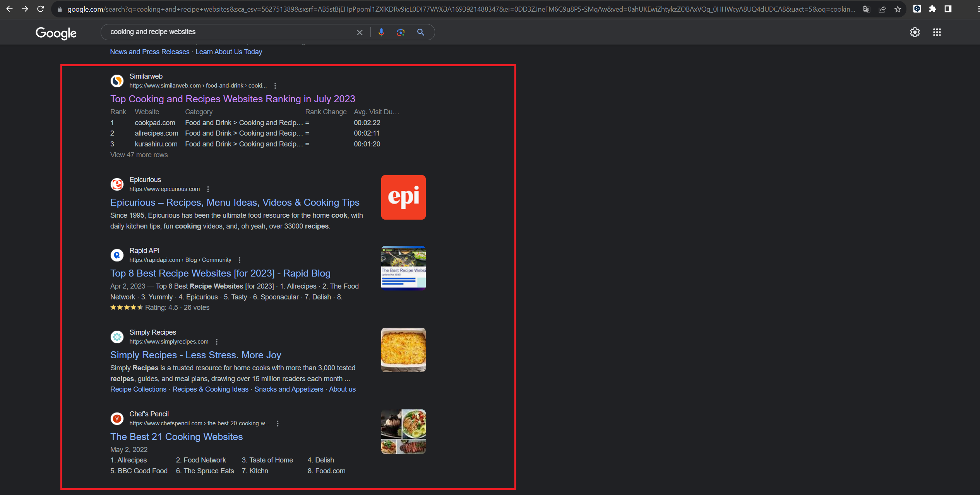Open Top Cooking and Recipes Websites Ranking
The height and width of the screenshot is (495, 980).
pos(233,99)
